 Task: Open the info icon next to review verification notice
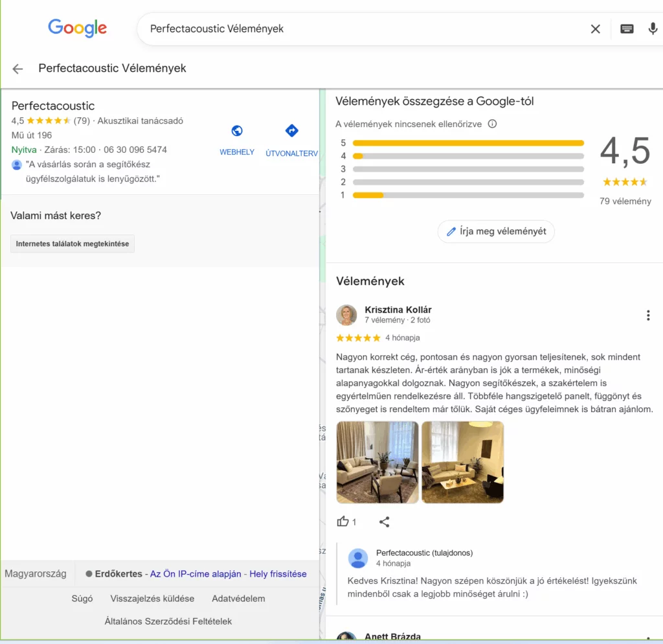(x=492, y=123)
